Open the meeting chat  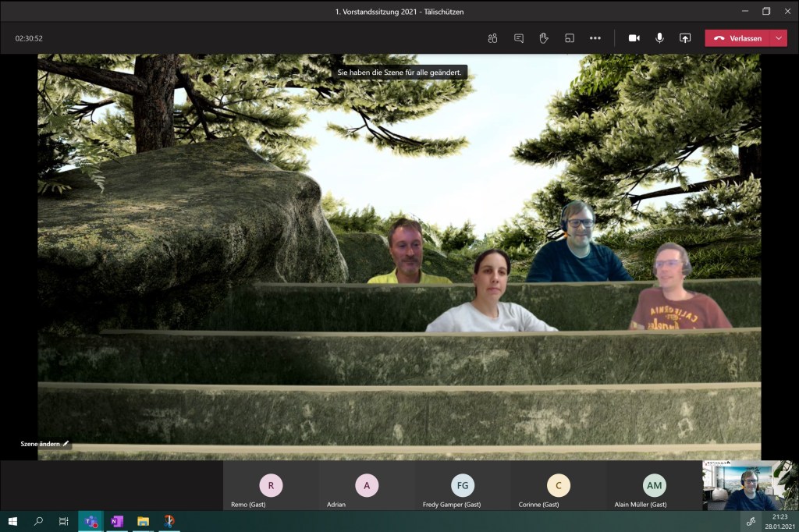(x=518, y=38)
